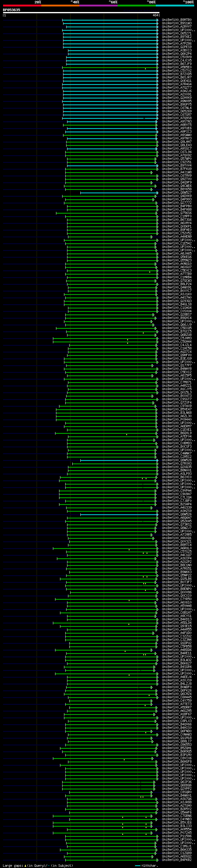Click the orange ~40% identity color band

pyautogui.click(x=60, y=6)
